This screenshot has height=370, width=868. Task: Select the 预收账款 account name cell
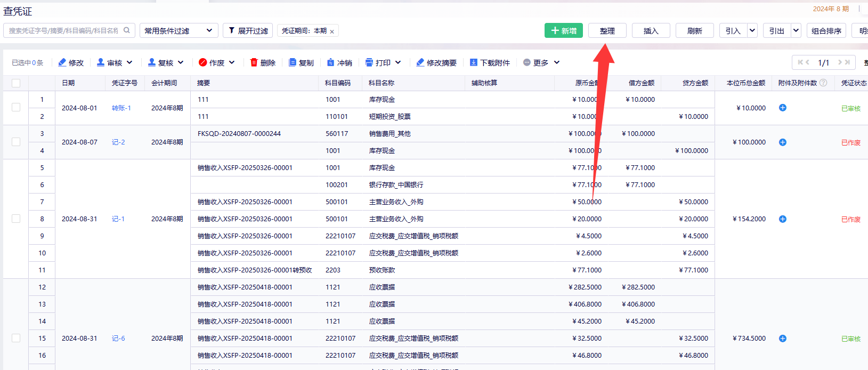coord(382,270)
